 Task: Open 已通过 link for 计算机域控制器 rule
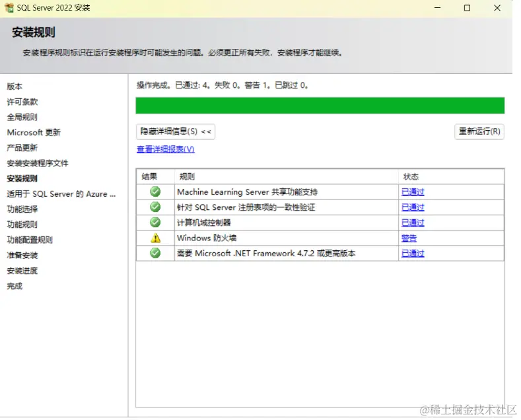coord(413,223)
